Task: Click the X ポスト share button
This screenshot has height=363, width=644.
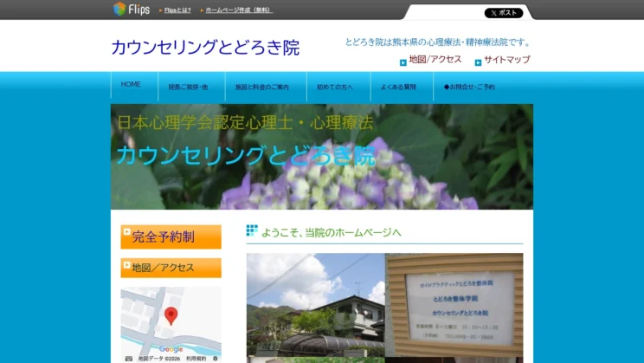Action: (x=504, y=13)
